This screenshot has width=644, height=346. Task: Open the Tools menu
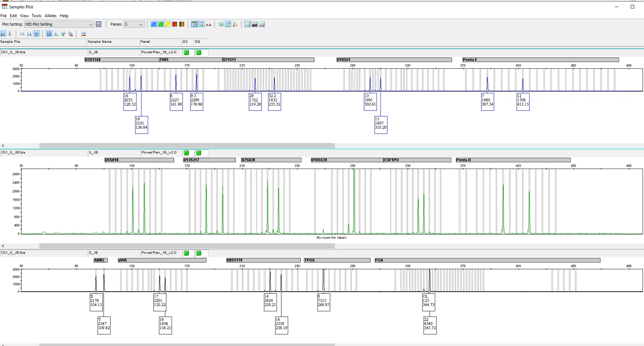[36, 16]
